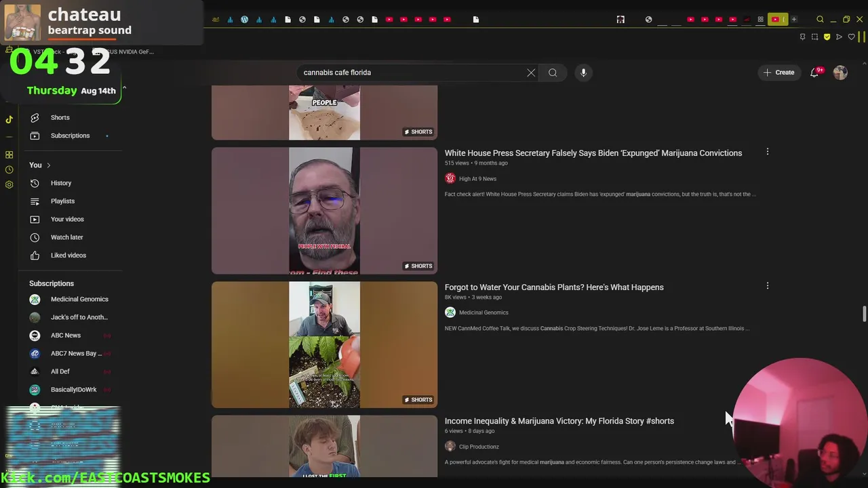Click the PEOPLE caption Shorts thumbnail
The width and height of the screenshot is (868, 488).
pyautogui.click(x=324, y=113)
